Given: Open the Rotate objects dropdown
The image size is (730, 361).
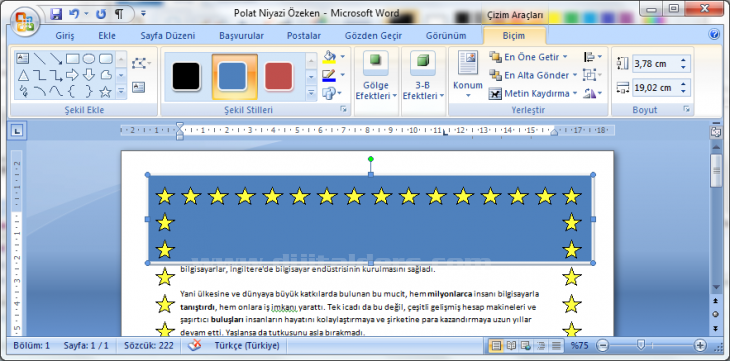Looking at the screenshot, I should (592, 93).
